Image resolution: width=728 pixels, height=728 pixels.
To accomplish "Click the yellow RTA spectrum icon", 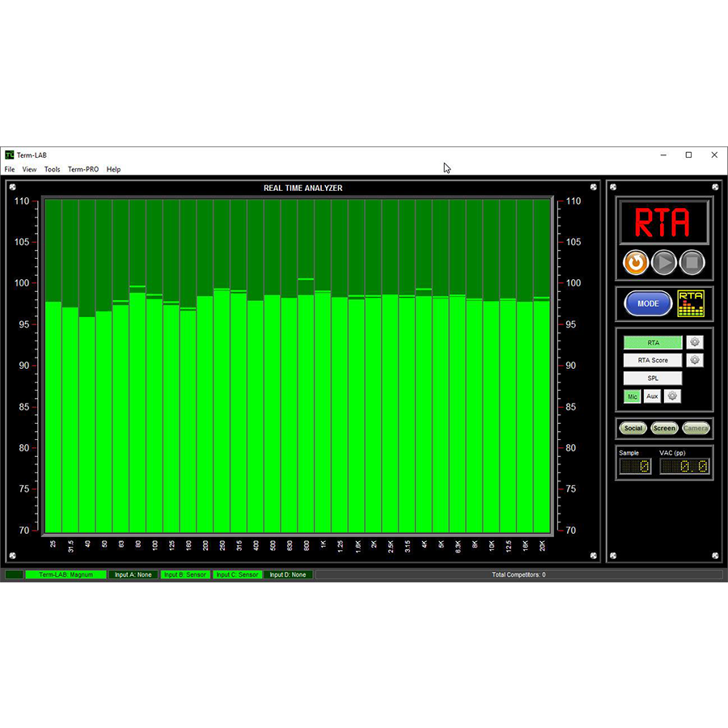I will coord(691,304).
